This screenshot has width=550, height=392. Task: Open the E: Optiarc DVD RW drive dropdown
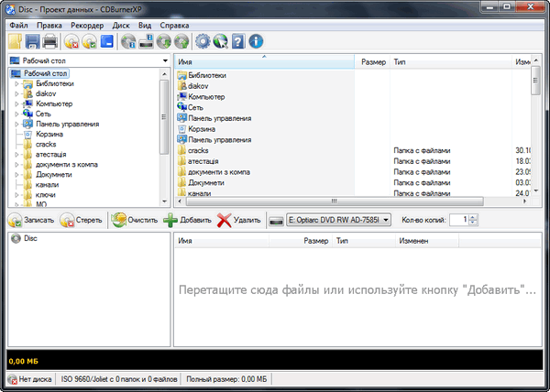tap(385, 220)
